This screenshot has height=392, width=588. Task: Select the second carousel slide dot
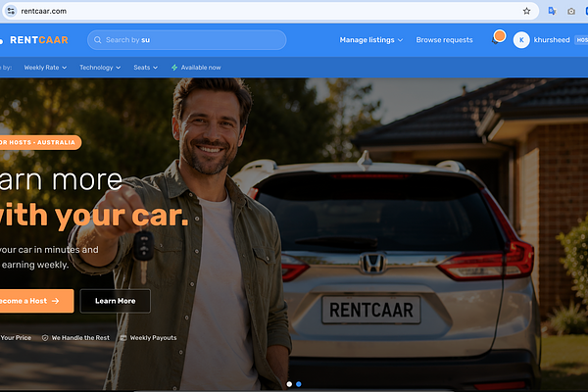[299, 384]
